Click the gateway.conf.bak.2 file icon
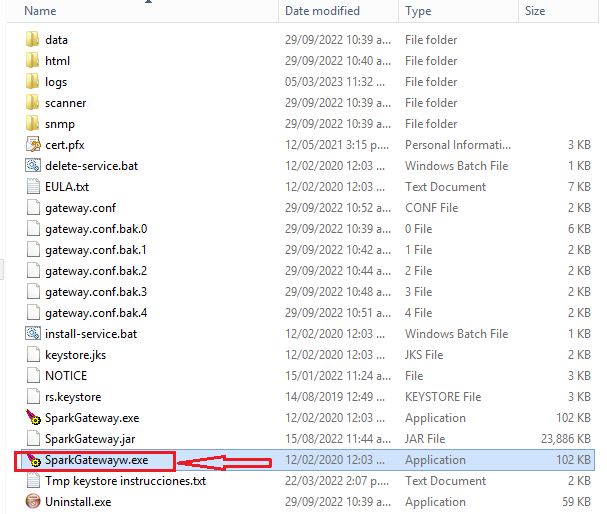Screen dimensions: 607x514 coord(33,271)
